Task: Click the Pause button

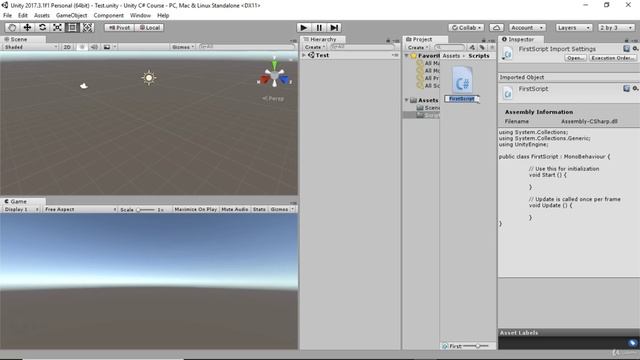Action: point(319,27)
